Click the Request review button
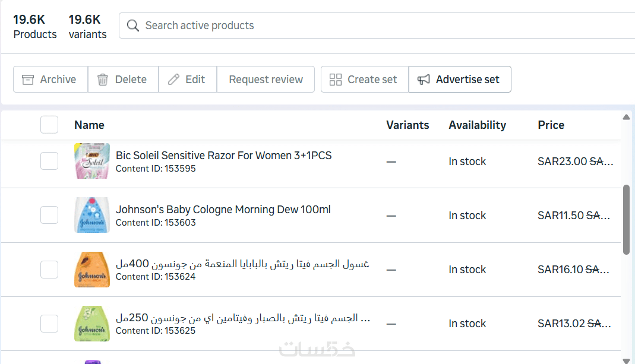 266,80
